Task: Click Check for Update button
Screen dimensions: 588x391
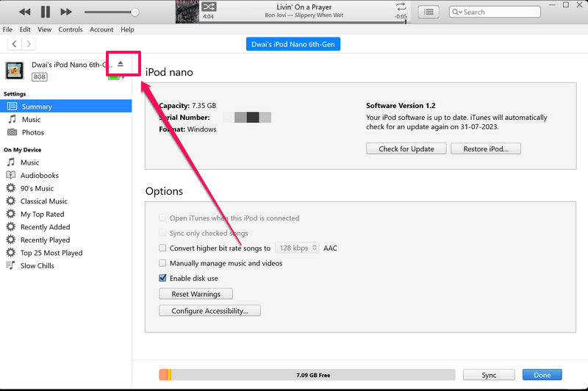Action: tap(406, 148)
